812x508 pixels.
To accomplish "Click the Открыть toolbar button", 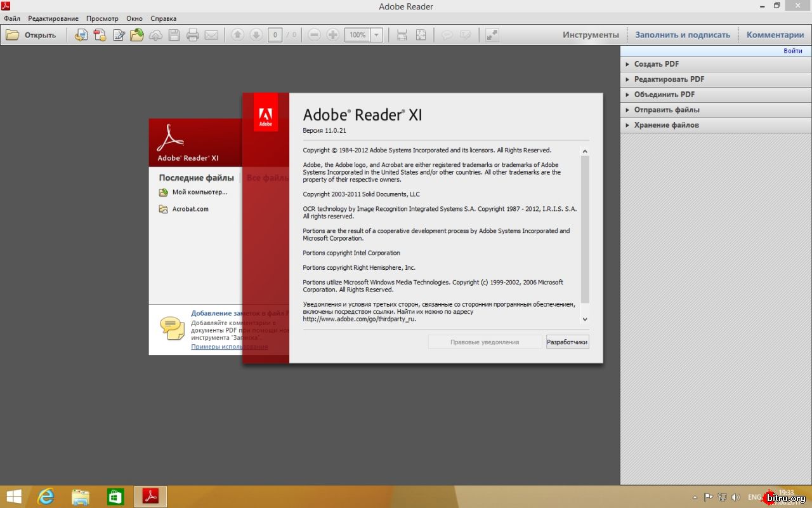I will click(x=31, y=35).
